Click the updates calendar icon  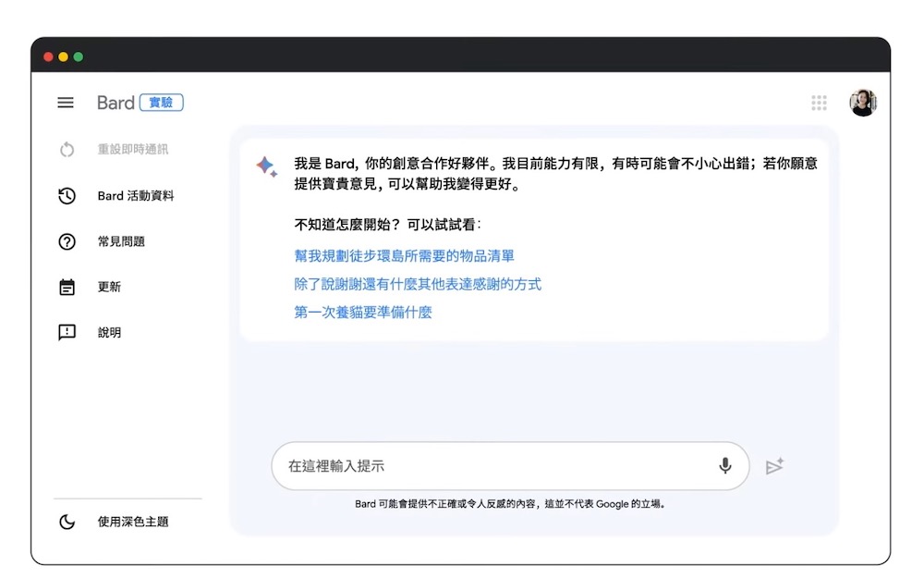click(67, 287)
